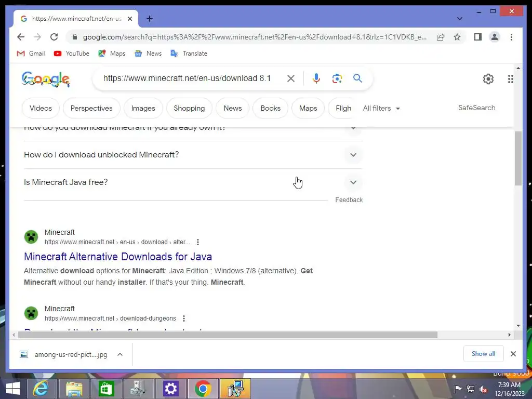532x399 pixels.
Task: Open Gmail bookmark
Action: pyautogui.click(x=31, y=54)
